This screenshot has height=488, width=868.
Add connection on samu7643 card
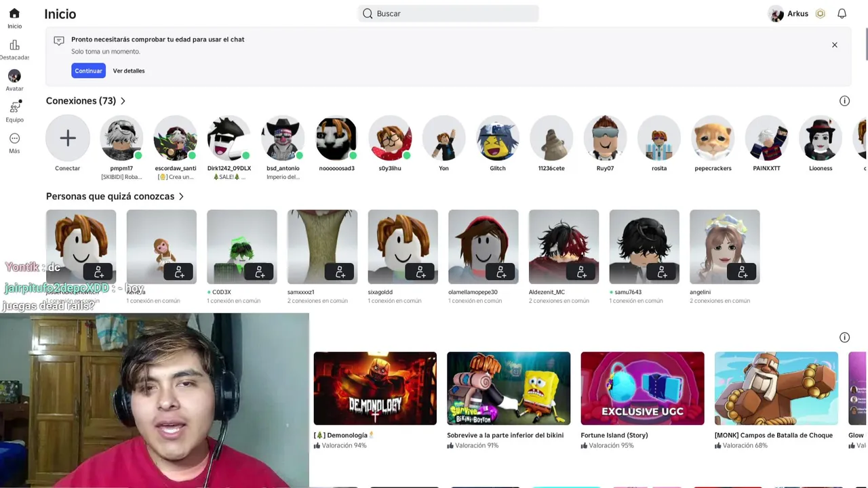tap(662, 272)
